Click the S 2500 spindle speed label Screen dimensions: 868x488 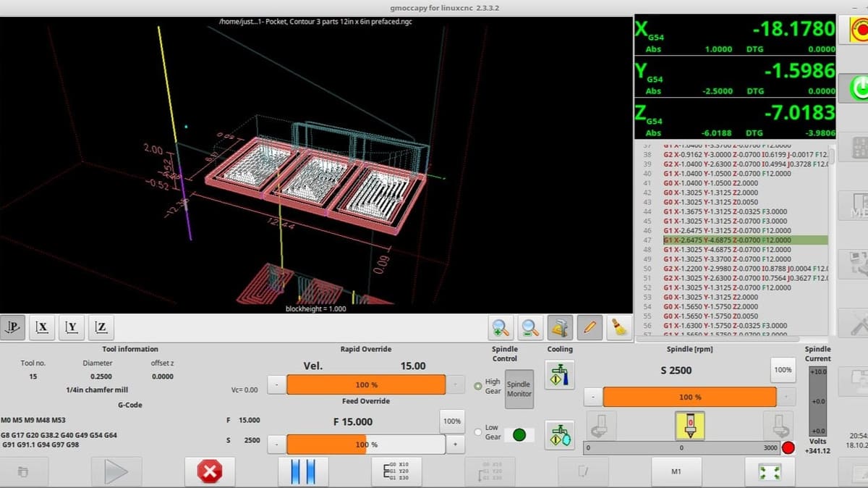coord(676,370)
